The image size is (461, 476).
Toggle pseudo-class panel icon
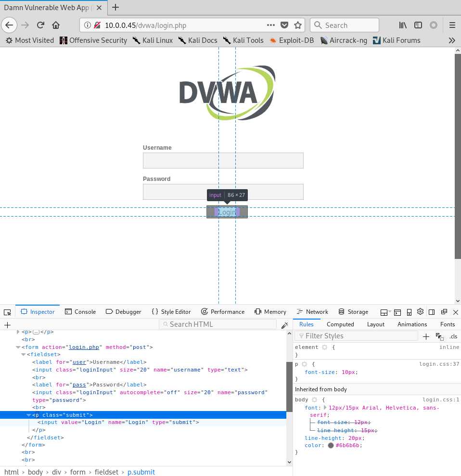[x=440, y=336]
